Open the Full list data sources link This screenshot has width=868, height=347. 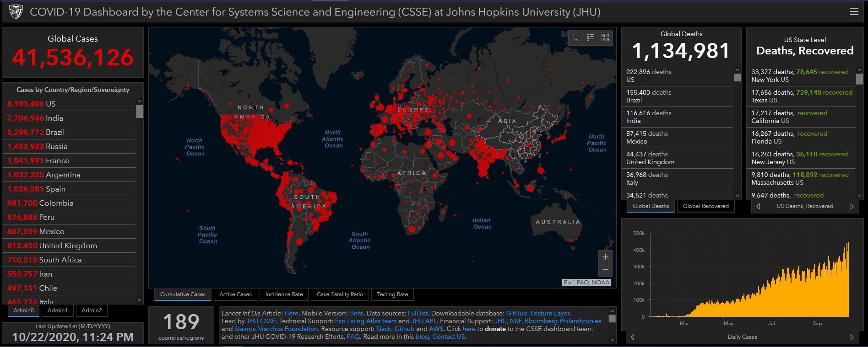418,314
